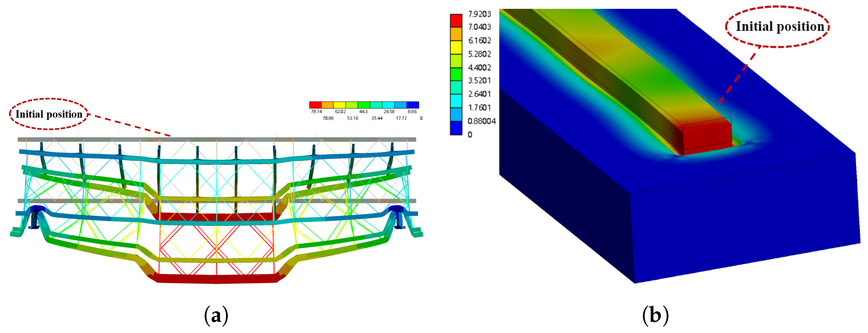
Task: Click the yellow swatch in the vertical legend
Action: click(456, 47)
